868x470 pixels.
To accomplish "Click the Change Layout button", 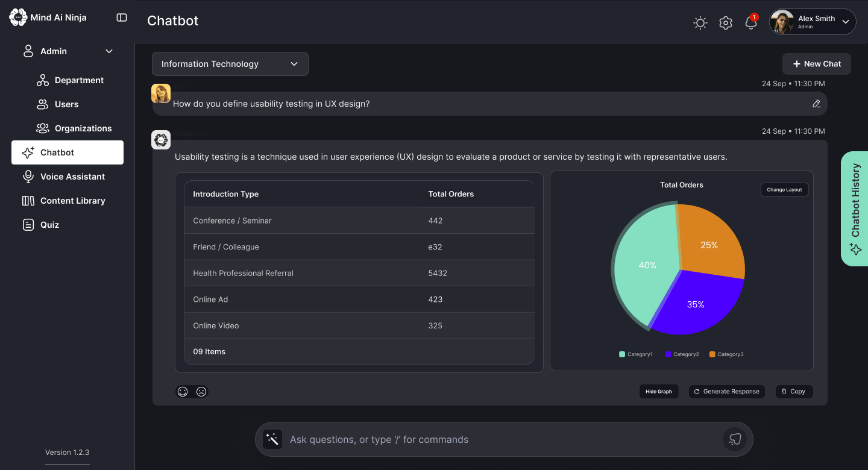I will click(x=784, y=189).
